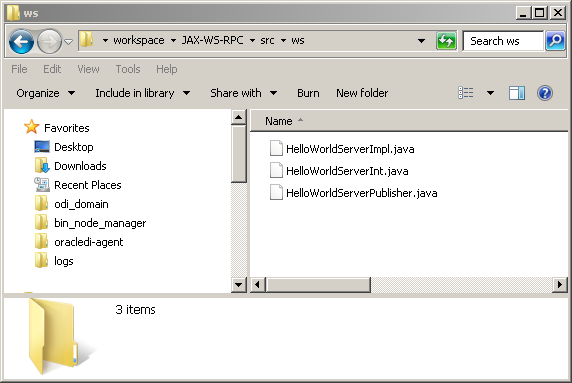Open Downloads in Favorites
The image size is (572, 383).
tap(80, 166)
